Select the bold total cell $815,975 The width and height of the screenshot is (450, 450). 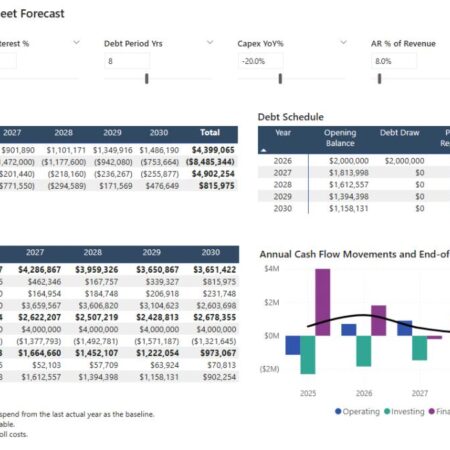click(x=217, y=186)
